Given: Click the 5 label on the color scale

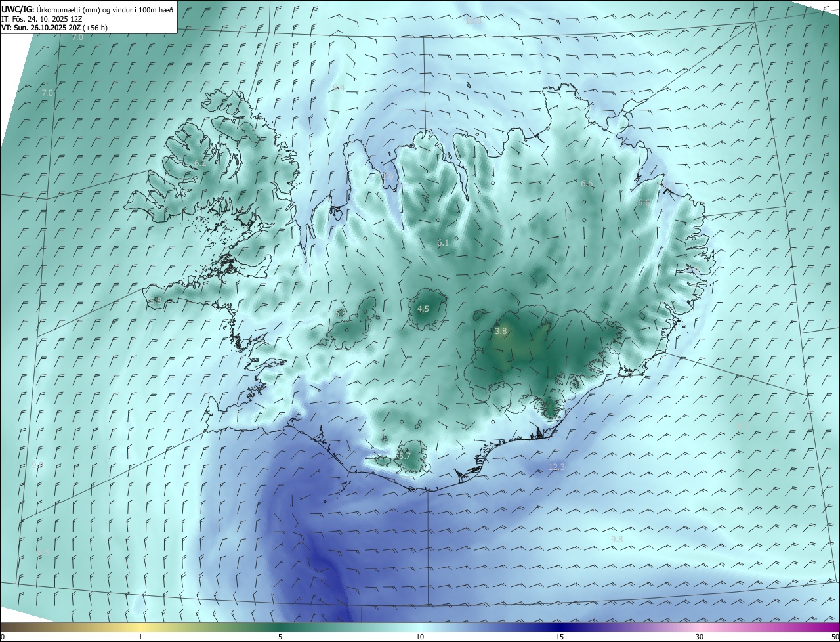Looking at the screenshot, I should tap(280, 637).
